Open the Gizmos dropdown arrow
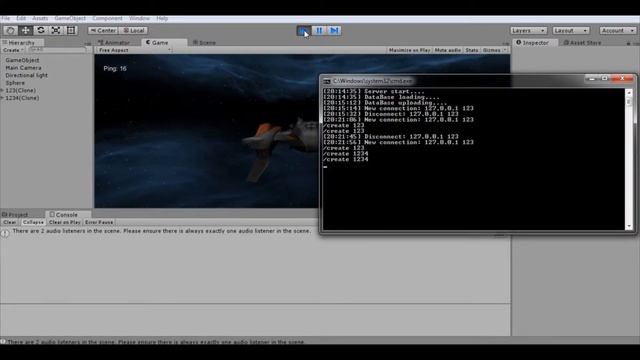Screen dimensions: 640x360 pos(505,50)
